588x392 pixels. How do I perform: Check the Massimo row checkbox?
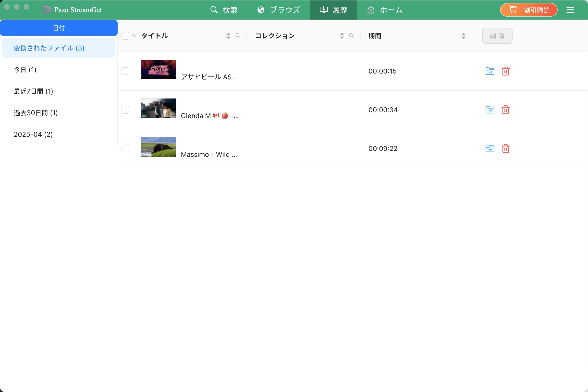pyautogui.click(x=125, y=149)
